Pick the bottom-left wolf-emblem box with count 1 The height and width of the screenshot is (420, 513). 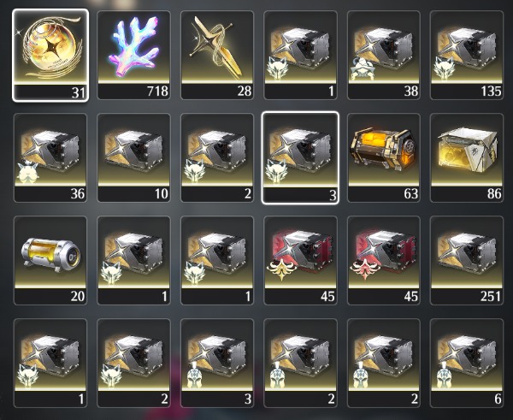click(50, 363)
